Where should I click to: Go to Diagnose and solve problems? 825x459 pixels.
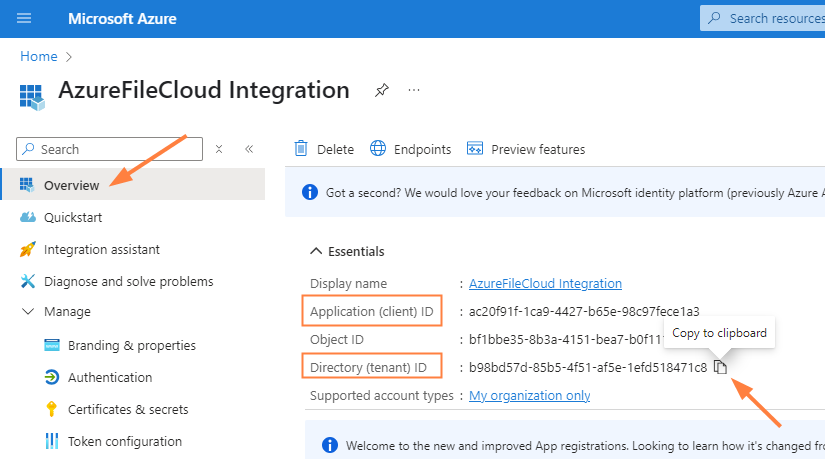point(128,281)
